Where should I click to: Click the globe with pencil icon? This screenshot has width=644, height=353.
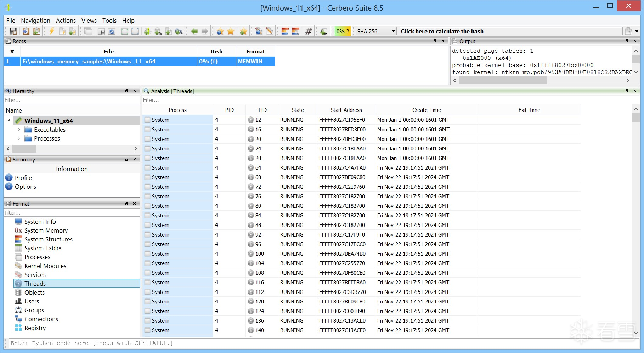coord(259,31)
